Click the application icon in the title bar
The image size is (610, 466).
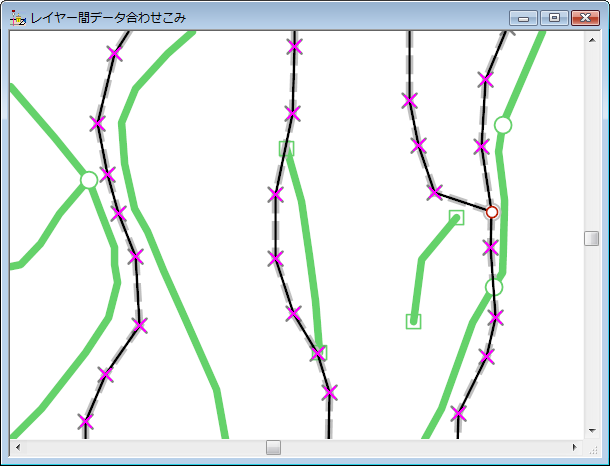(x=18, y=18)
